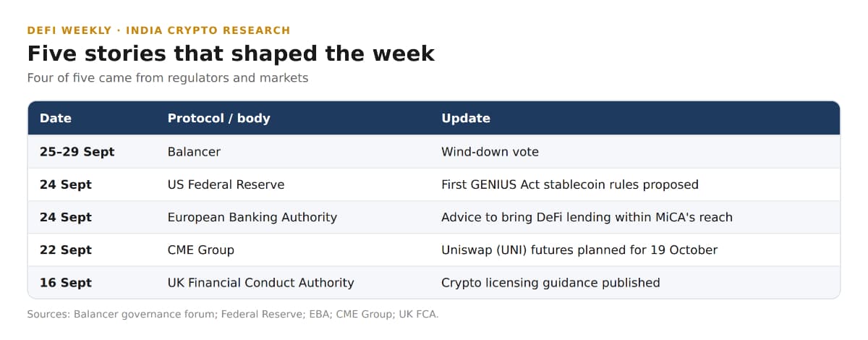Select the 16 Sept date cell
The height and width of the screenshot is (340, 868).
[x=66, y=282]
